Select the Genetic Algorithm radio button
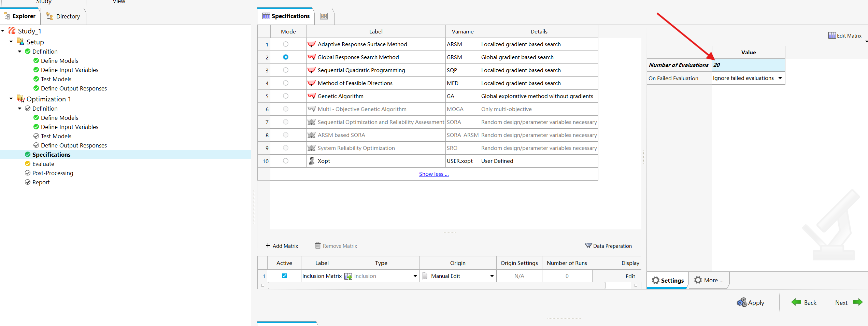This screenshot has height=326, width=868. pyautogui.click(x=286, y=96)
